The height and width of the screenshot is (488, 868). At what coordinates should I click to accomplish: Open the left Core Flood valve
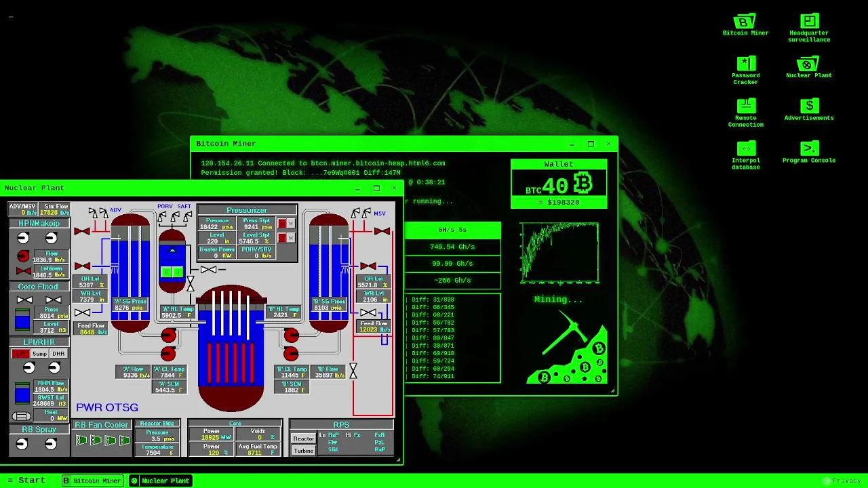click(x=25, y=300)
